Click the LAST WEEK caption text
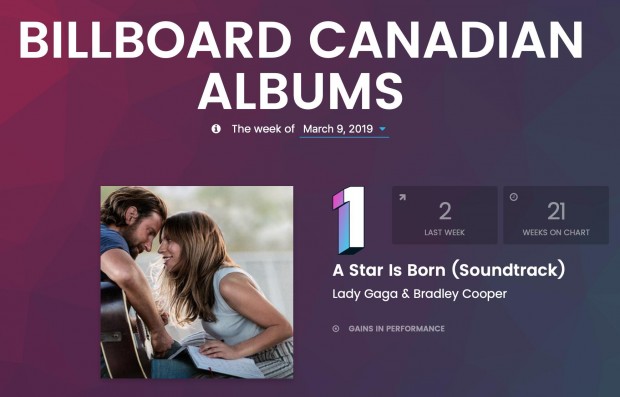 [x=444, y=233]
